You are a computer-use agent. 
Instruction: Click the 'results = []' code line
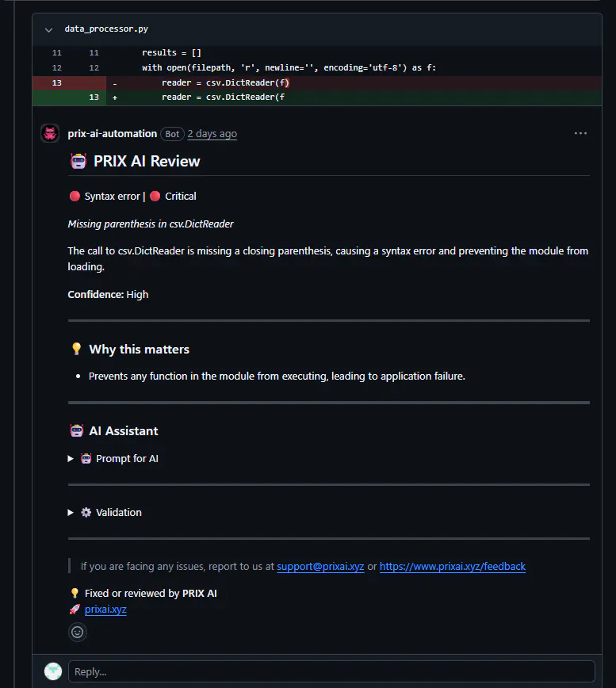(171, 52)
